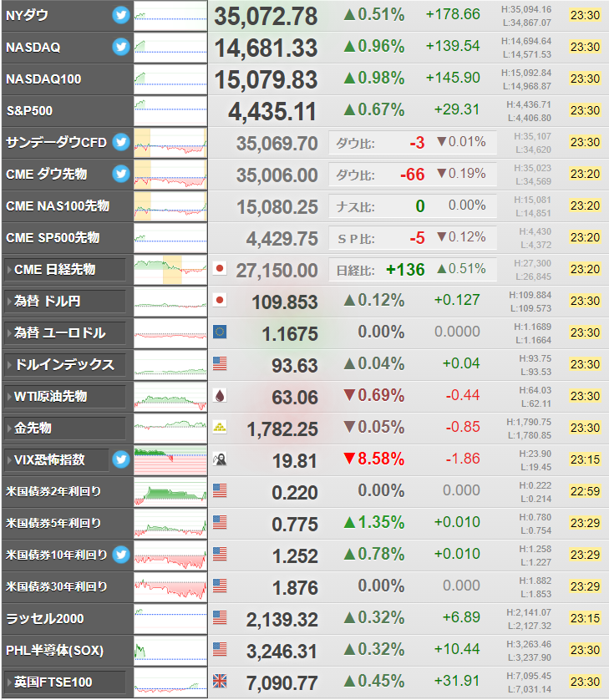This screenshot has height=700, width=609.
Task: Click US flag on 米国債券10年利回り row
Action: 220,554
